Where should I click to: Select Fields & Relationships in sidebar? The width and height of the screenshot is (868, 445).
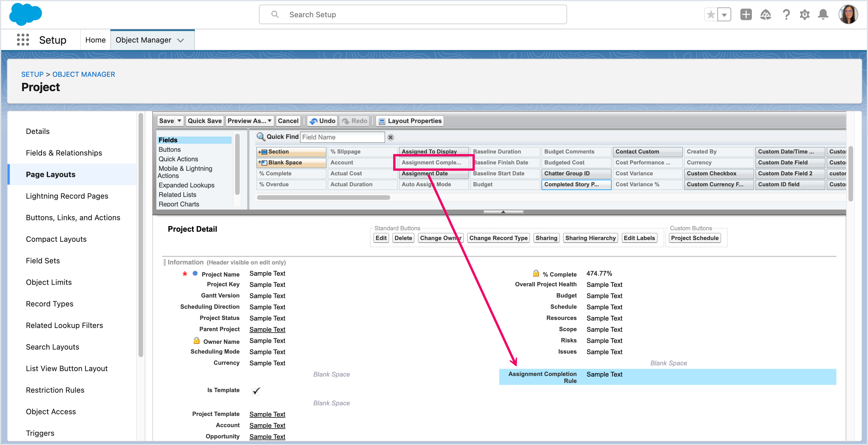64,153
